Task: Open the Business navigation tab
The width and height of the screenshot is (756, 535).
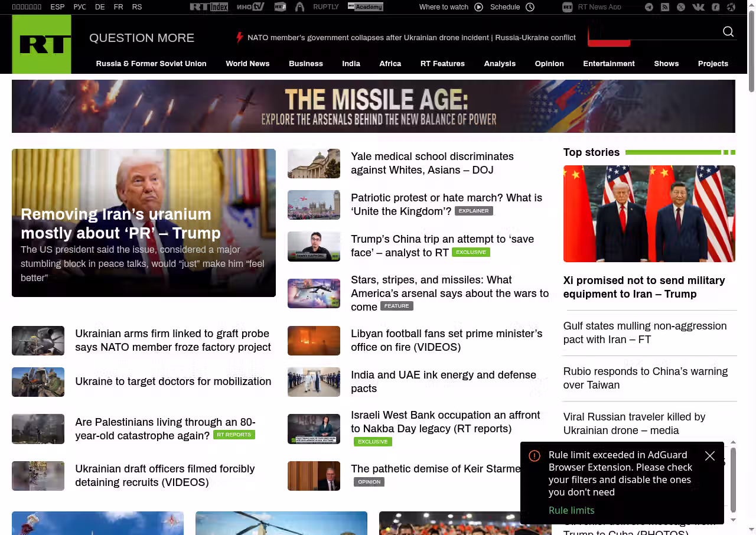Action: pos(306,63)
